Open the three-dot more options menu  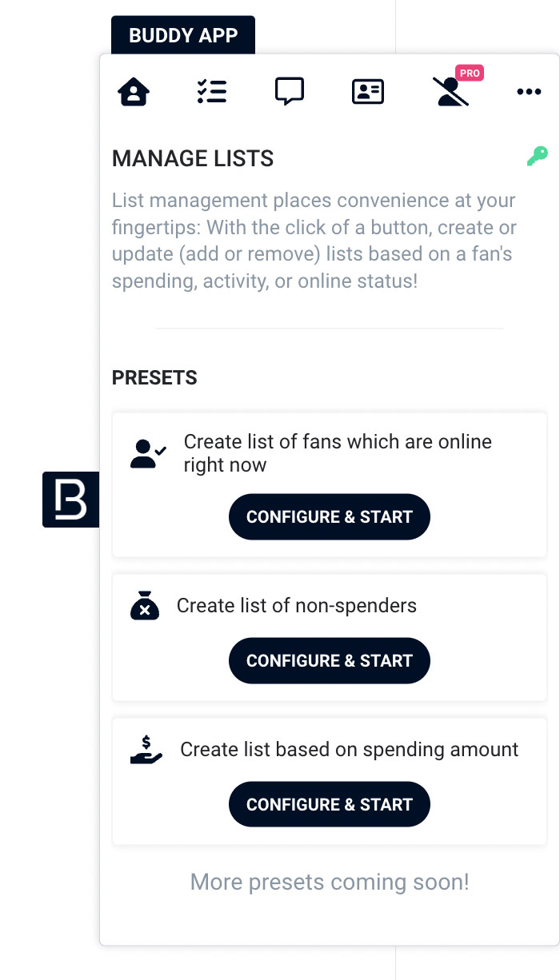[x=529, y=92]
